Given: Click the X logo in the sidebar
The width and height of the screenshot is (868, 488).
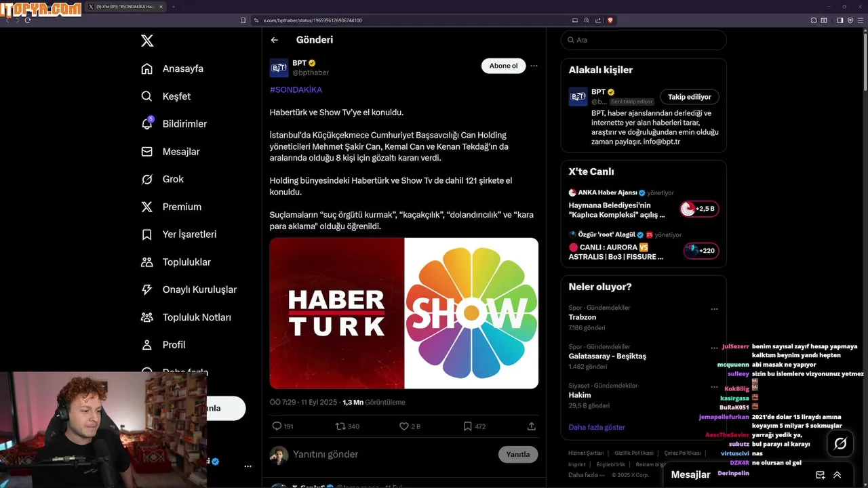Looking at the screenshot, I should pos(147,41).
